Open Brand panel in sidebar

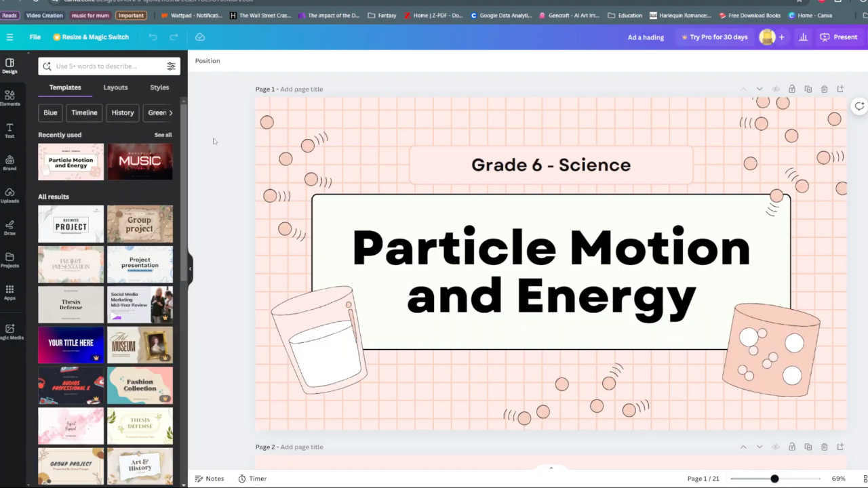[x=9, y=163]
